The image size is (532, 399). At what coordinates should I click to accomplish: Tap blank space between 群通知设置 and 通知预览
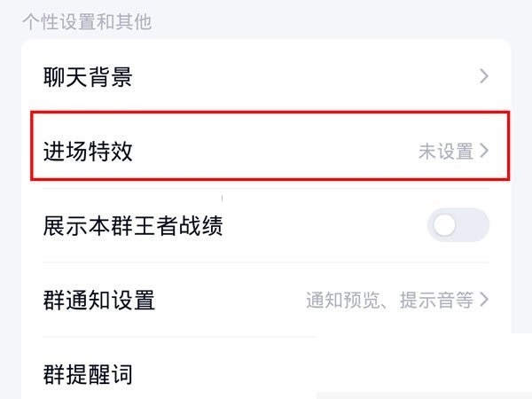click(231, 300)
